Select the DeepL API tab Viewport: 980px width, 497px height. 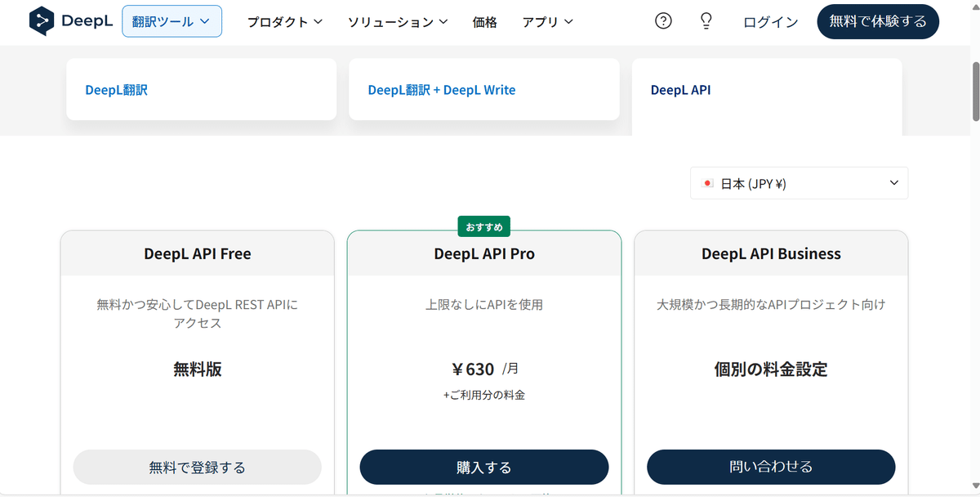(680, 90)
